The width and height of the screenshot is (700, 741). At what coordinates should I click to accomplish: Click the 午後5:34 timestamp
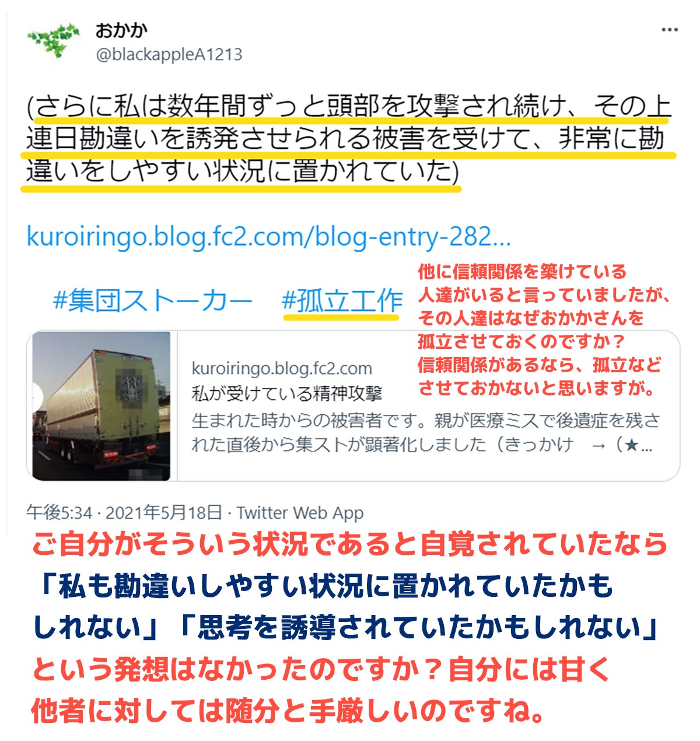coord(60,512)
